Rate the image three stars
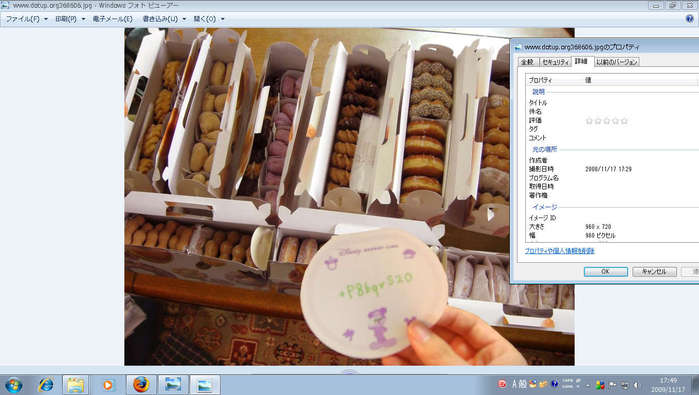The height and width of the screenshot is (395, 699). 607,121
